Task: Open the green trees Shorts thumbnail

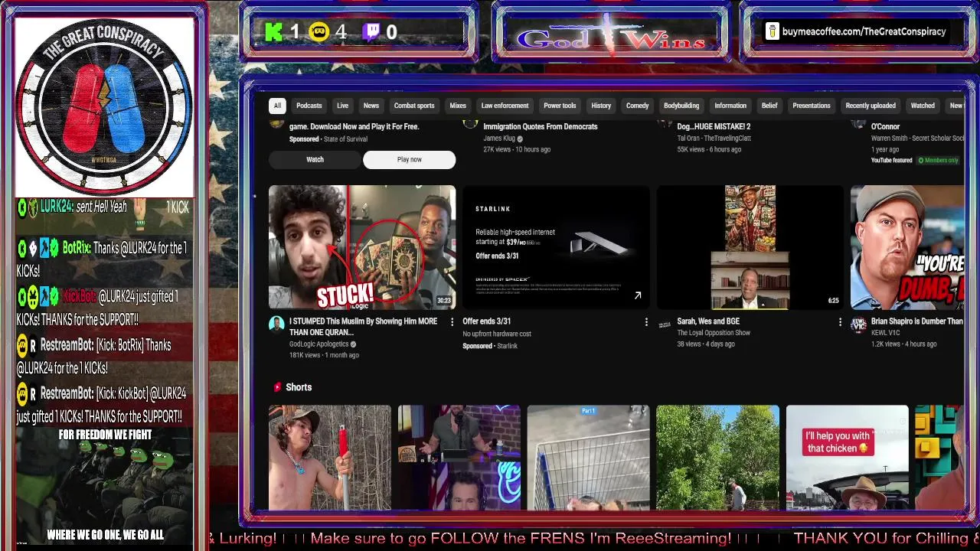Action: point(717,457)
